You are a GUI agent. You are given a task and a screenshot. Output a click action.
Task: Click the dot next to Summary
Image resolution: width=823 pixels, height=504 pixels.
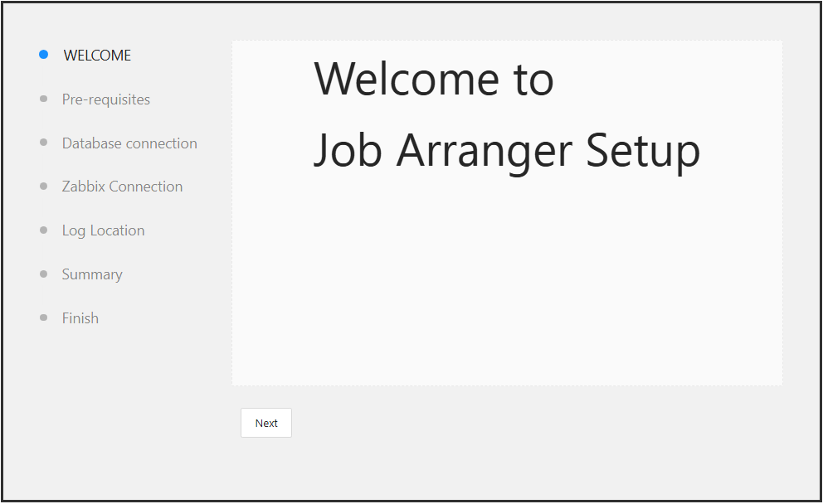coord(44,274)
